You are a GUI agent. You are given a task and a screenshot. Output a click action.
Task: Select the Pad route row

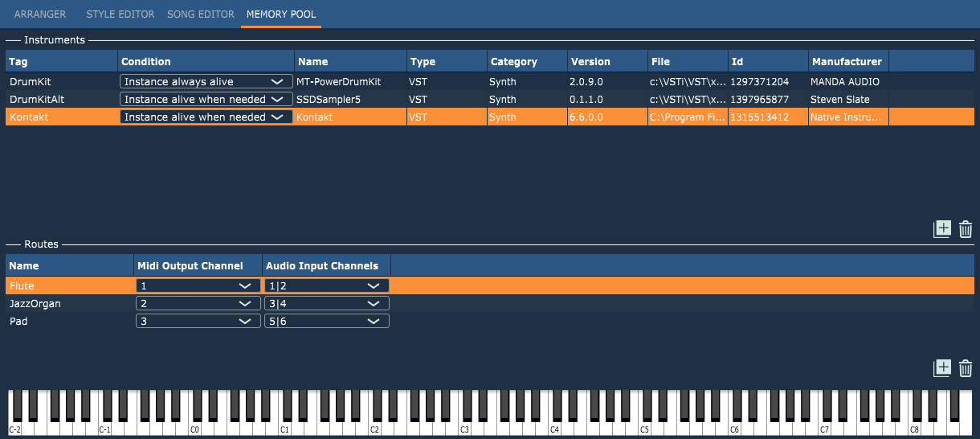point(490,321)
